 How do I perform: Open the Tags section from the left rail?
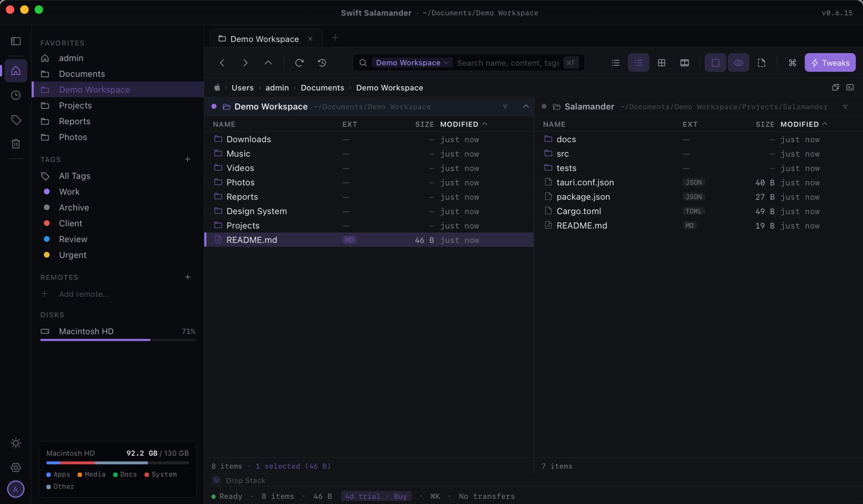(x=15, y=120)
